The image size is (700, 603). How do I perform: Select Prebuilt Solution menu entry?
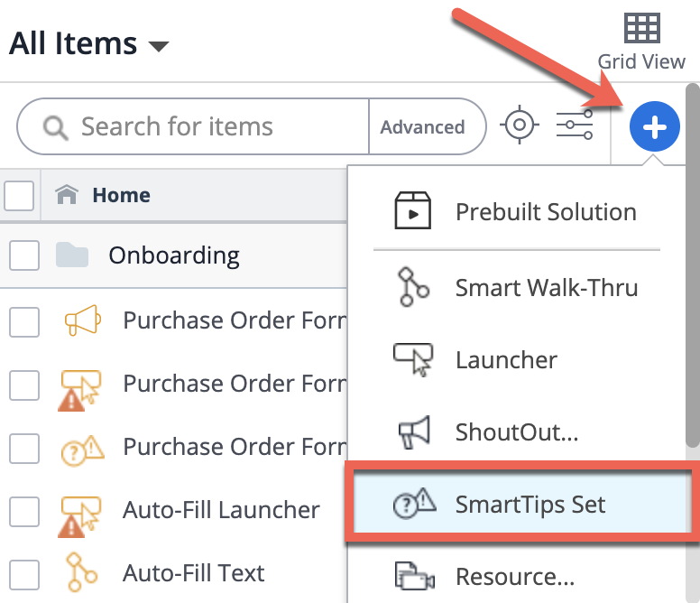[546, 212]
